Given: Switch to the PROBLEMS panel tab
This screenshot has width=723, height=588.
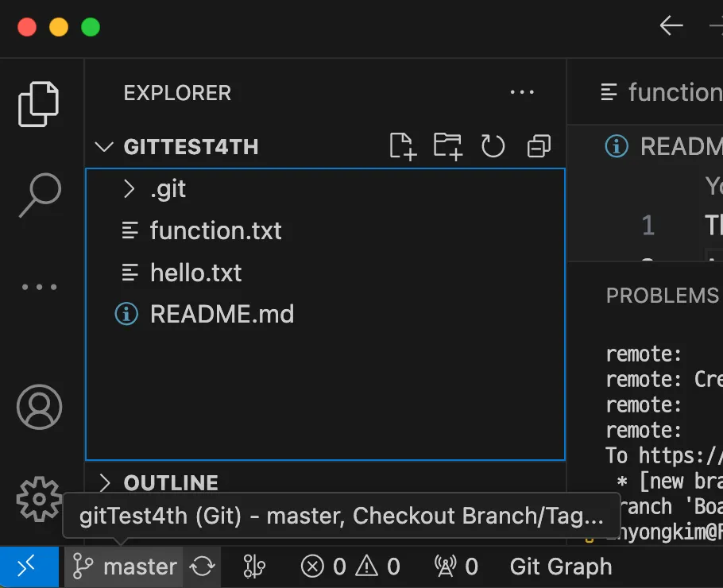Looking at the screenshot, I should pos(662,296).
